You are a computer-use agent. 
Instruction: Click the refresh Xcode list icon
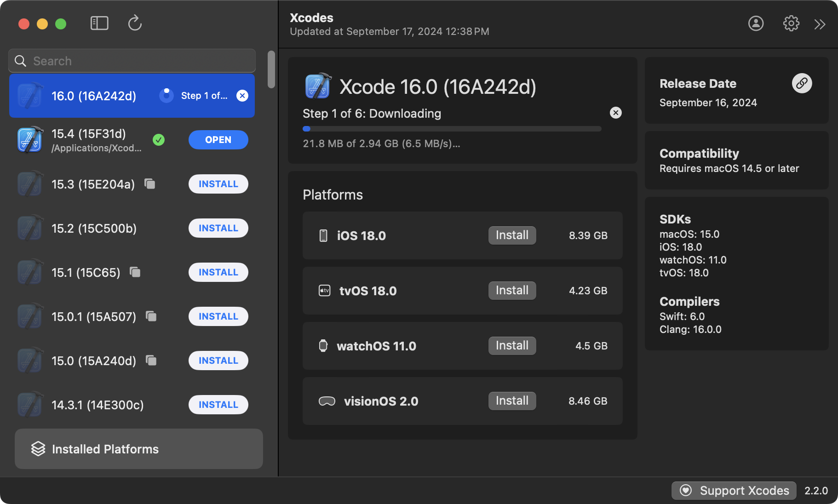[x=135, y=23]
